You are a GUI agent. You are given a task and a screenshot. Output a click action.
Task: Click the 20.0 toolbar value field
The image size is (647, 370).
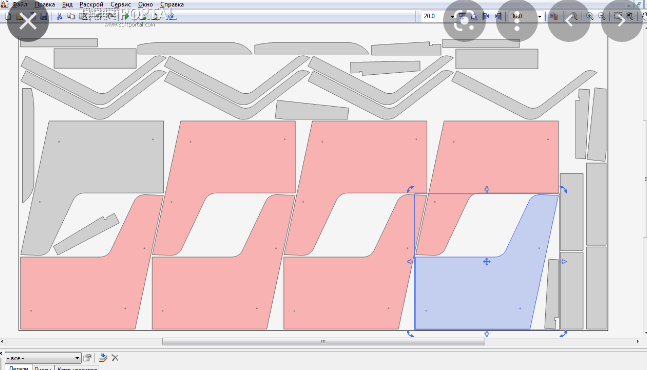[x=435, y=16]
